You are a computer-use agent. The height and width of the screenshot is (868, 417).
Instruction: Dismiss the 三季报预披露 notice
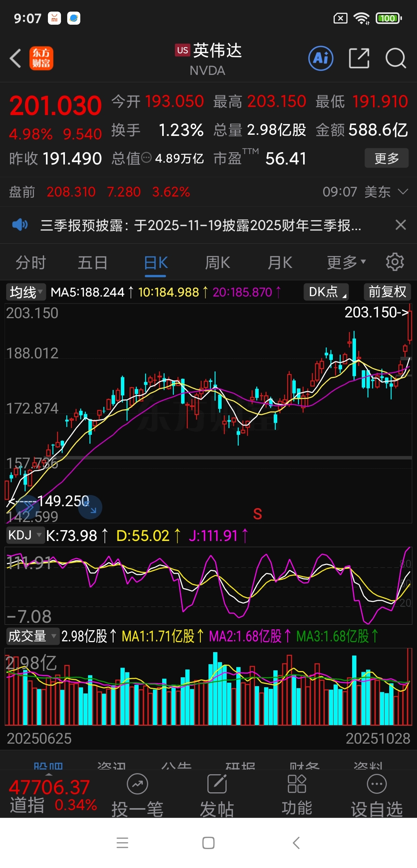pos(401,225)
